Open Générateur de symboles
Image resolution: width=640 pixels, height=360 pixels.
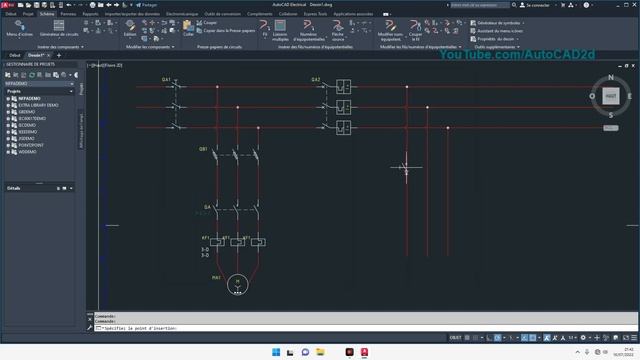(x=497, y=23)
